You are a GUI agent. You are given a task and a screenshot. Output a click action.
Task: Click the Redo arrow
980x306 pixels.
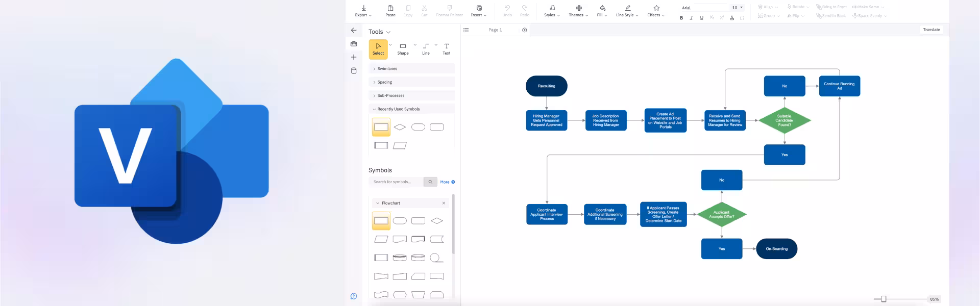point(525,11)
